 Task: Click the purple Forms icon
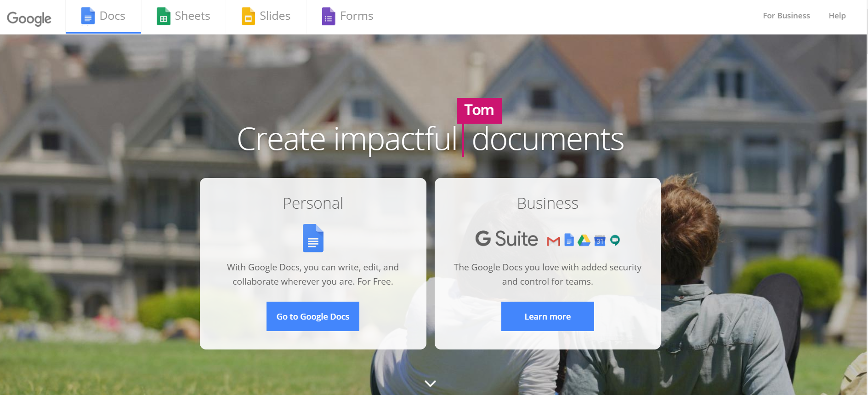coord(329,16)
